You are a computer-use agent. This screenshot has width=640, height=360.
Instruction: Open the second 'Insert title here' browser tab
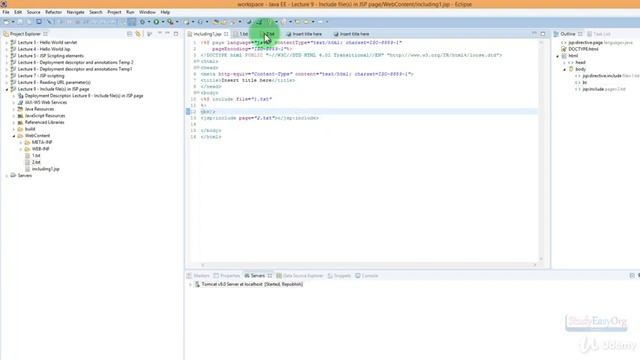pos(351,34)
